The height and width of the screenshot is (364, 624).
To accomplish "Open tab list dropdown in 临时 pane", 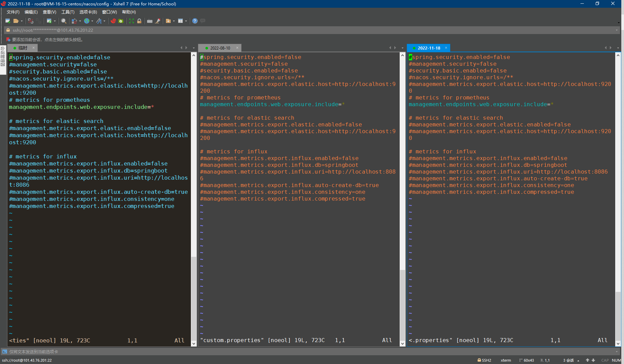I will pyautogui.click(x=194, y=48).
